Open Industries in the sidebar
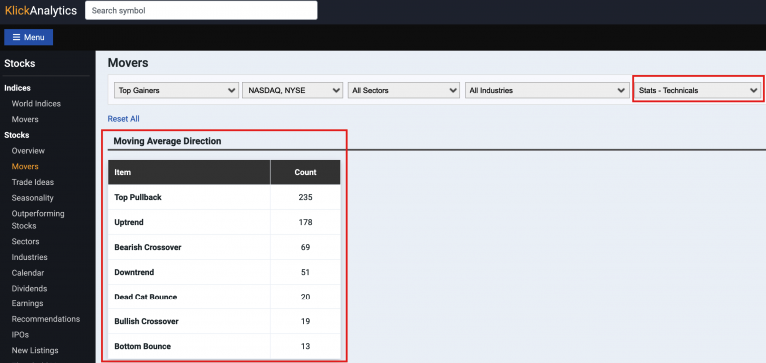This screenshot has width=766, height=363. (29, 257)
